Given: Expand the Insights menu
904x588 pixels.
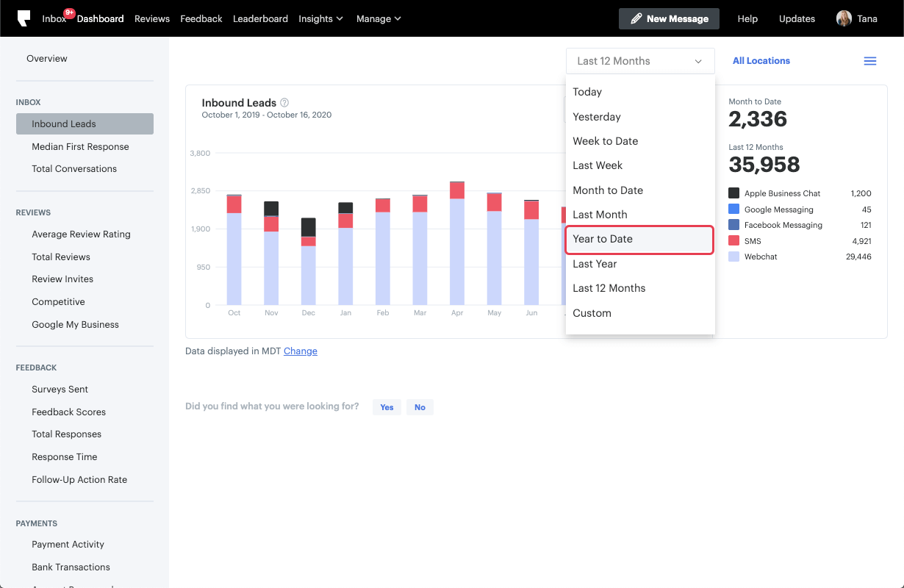Looking at the screenshot, I should (320, 18).
